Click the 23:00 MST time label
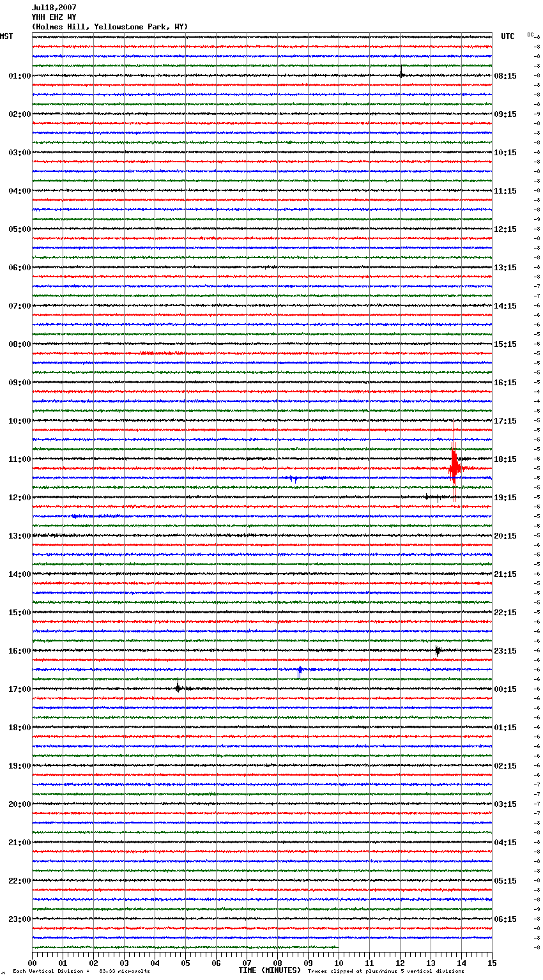 click(x=19, y=919)
